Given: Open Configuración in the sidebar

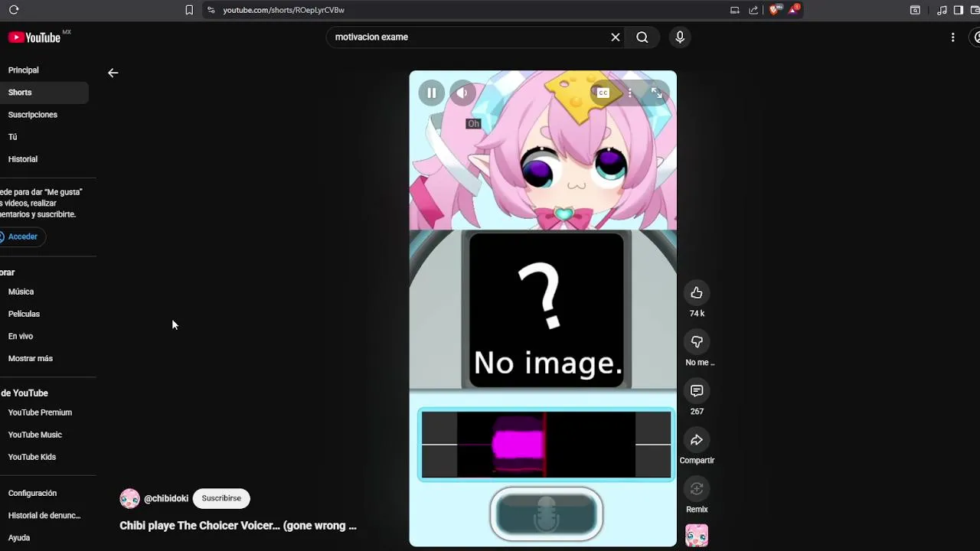Looking at the screenshot, I should coord(44,494).
